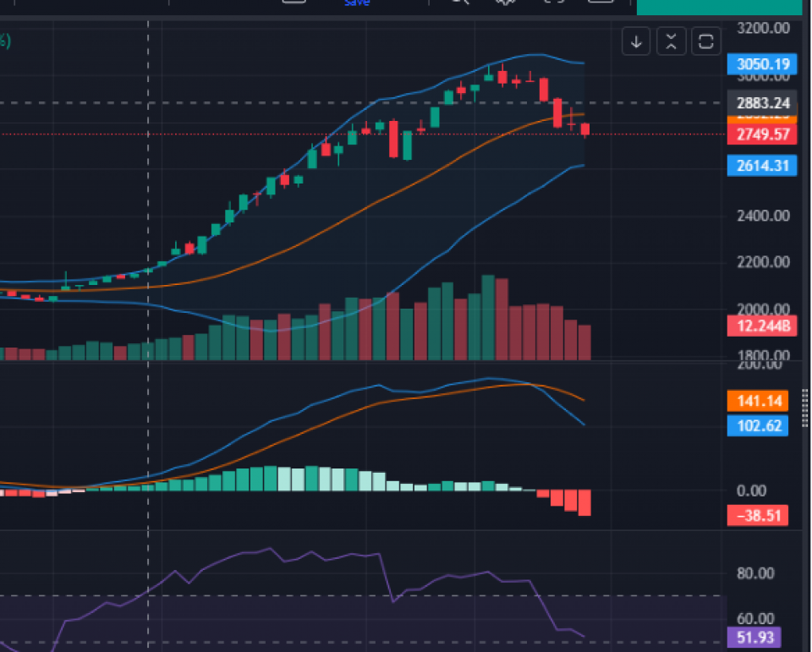Click the blue Save link
The width and height of the screenshot is (812, 652).
[356, 3]
